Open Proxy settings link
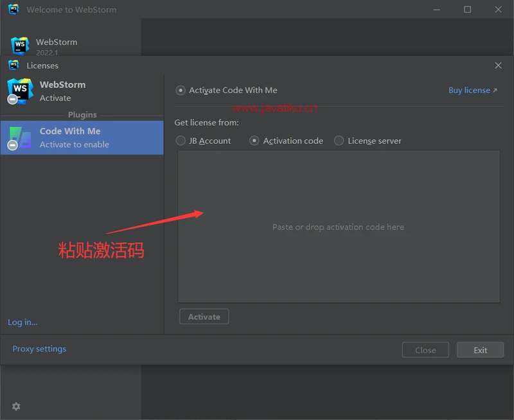The width and height of the screenshot is (514, 420). pos(39,349)
